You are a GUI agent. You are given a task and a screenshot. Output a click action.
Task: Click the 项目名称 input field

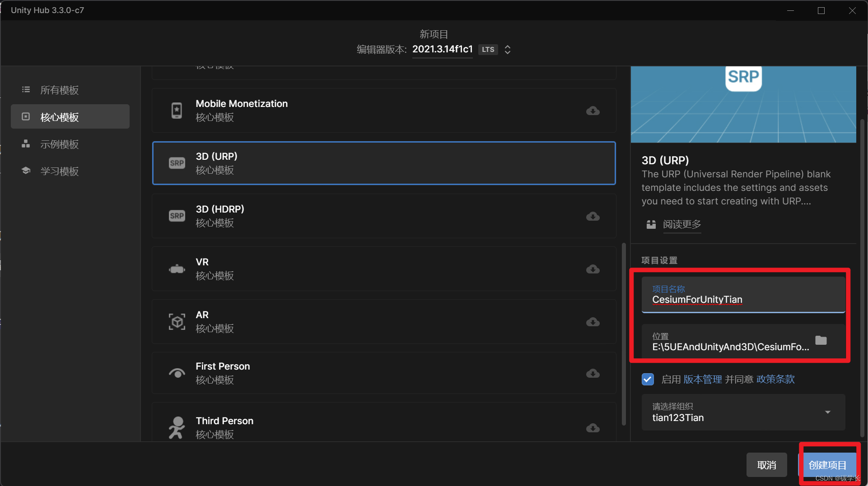743,295
